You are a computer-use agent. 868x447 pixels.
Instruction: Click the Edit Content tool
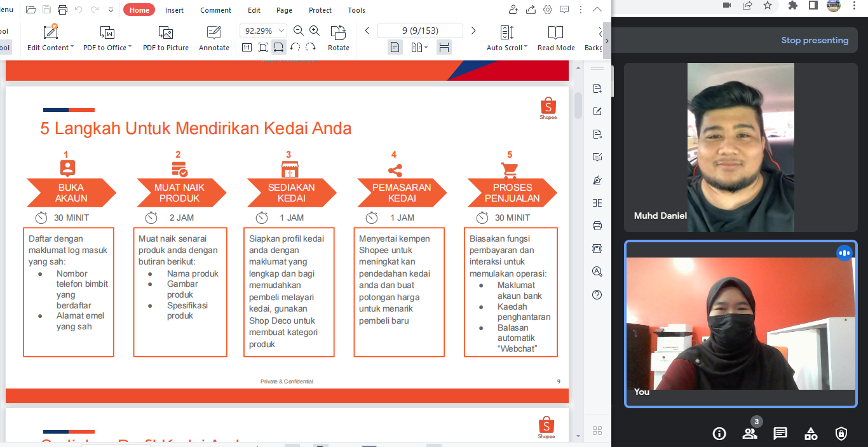tap(50, 38)
